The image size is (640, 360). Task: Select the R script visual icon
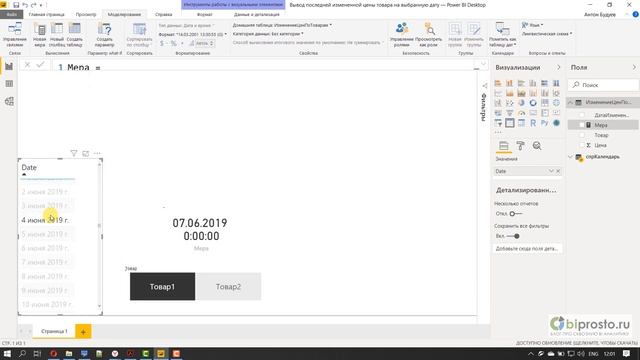point(533,123)
